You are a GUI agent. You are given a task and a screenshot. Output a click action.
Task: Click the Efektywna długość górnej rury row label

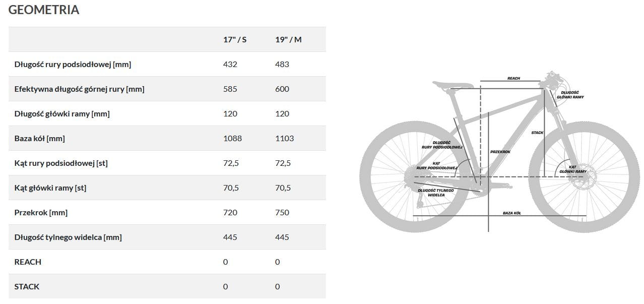(x=79, y=89)
